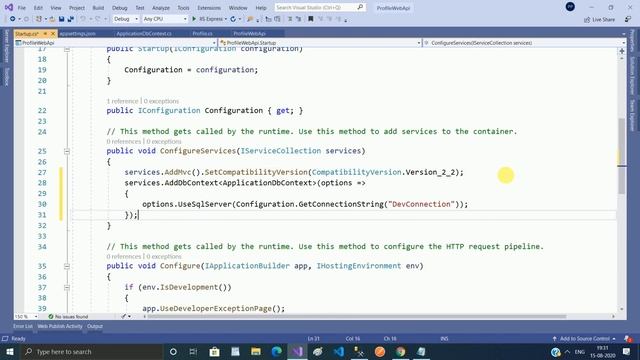Click the Refresh browser icon in toolbar
Screen dimensions: 640x360
coord(233,19)
